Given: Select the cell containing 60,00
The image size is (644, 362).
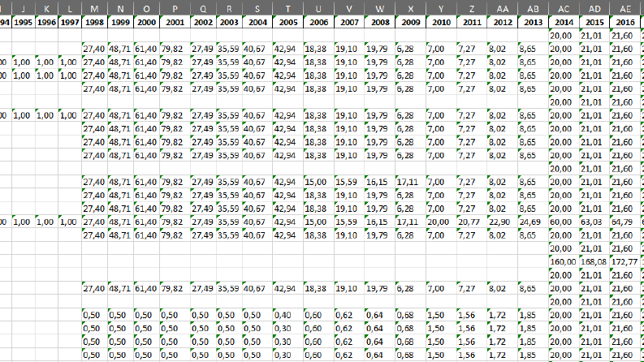Looking at the screenshot, I should click(x=564, y=222).
